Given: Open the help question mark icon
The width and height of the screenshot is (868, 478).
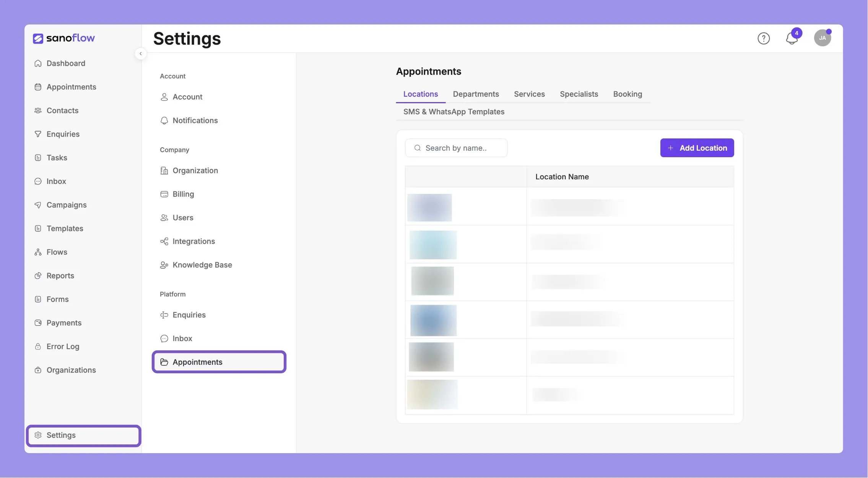Looking at the screenshot, I should click(x=764, y=38).
